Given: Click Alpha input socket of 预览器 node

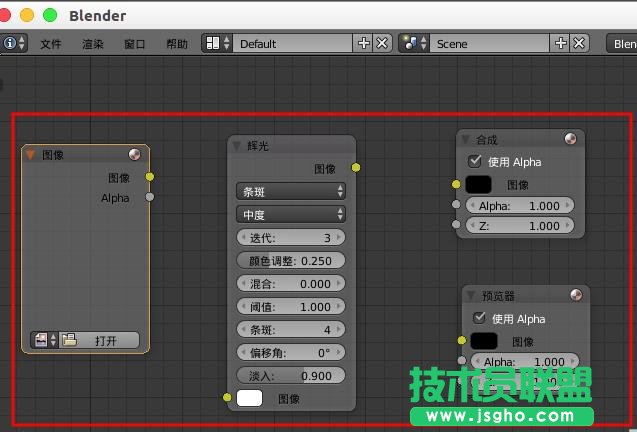Looking at the screenshot, I should click(462, 360).
